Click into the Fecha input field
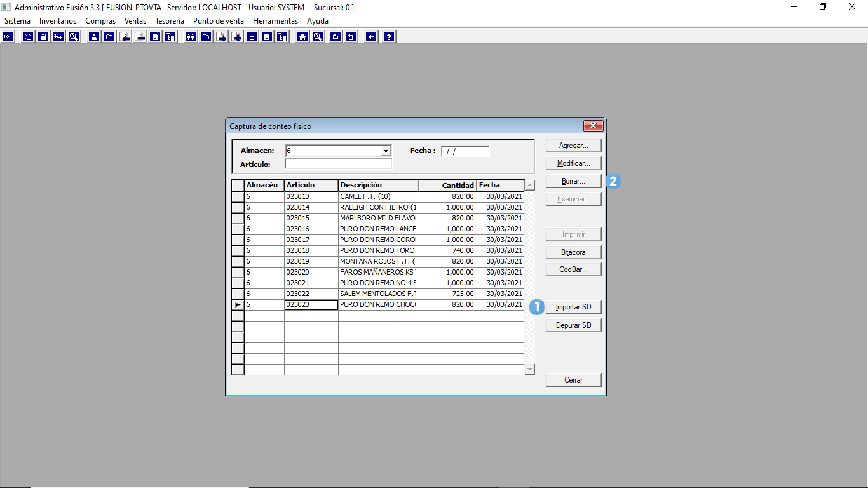The image size is (868, 488). tap(465, 151)
